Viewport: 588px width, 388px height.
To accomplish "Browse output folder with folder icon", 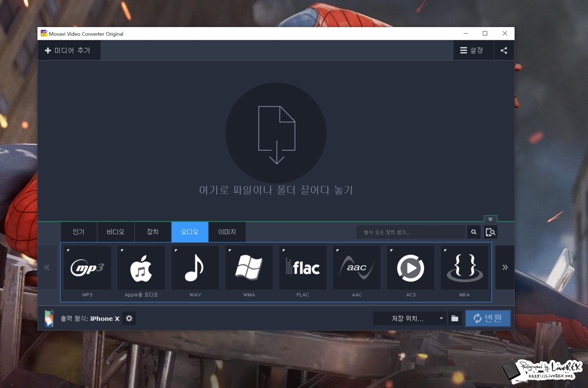I will click(455, 319).
